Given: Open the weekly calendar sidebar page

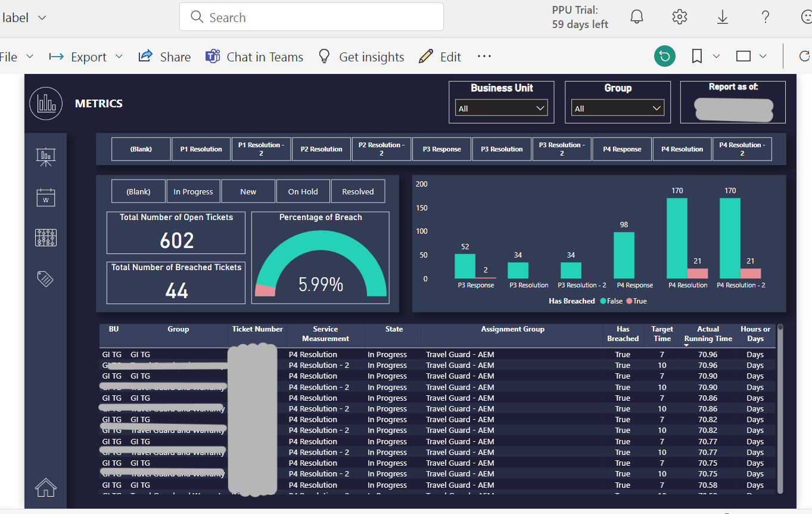Looking at the screenshot, I should coord(46,197).
